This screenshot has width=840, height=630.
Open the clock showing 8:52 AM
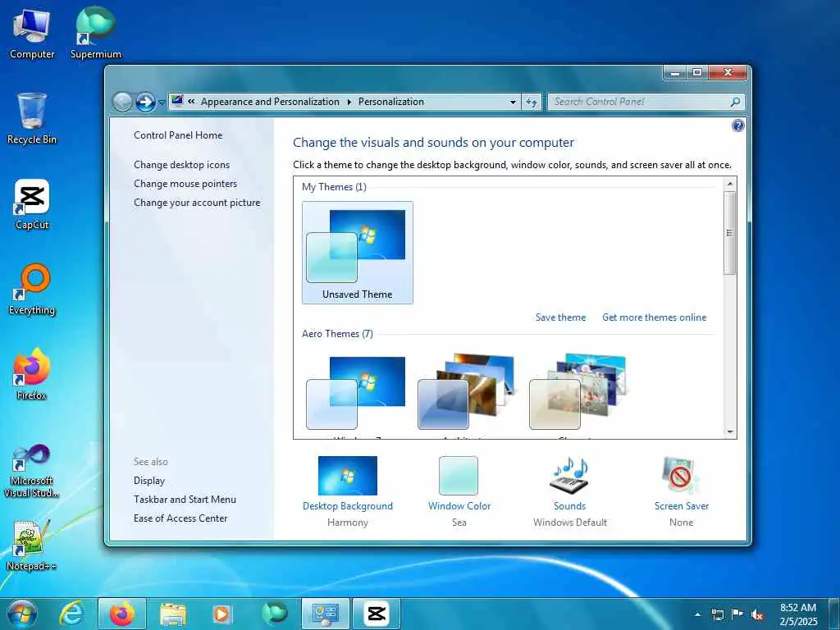coord(798,614)
